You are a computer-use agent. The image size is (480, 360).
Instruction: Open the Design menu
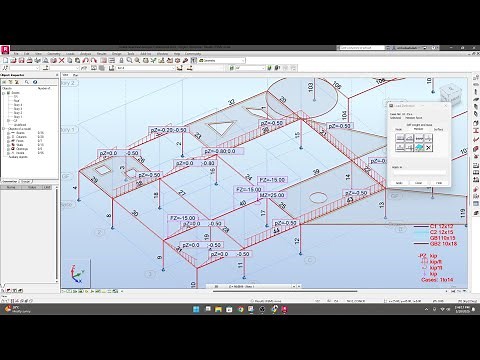(117, 54)
